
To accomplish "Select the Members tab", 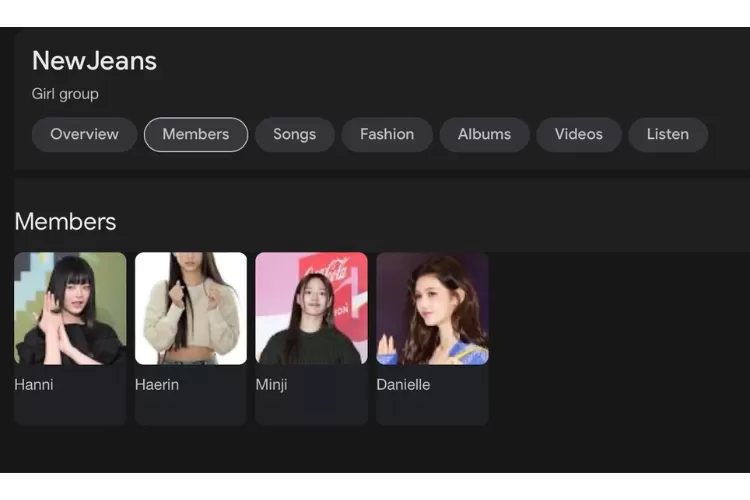I will [x=196, y=134].
